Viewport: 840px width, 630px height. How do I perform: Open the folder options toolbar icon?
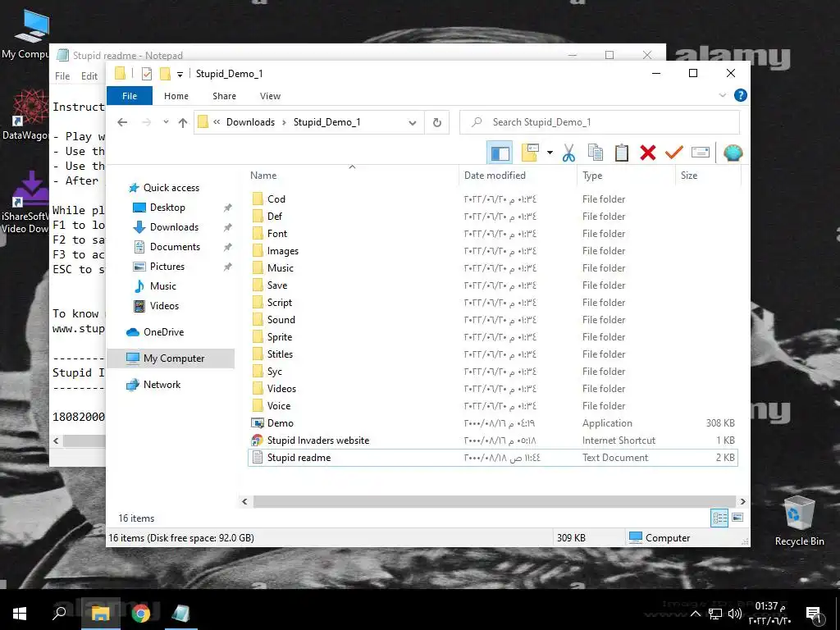pos(530,153)
